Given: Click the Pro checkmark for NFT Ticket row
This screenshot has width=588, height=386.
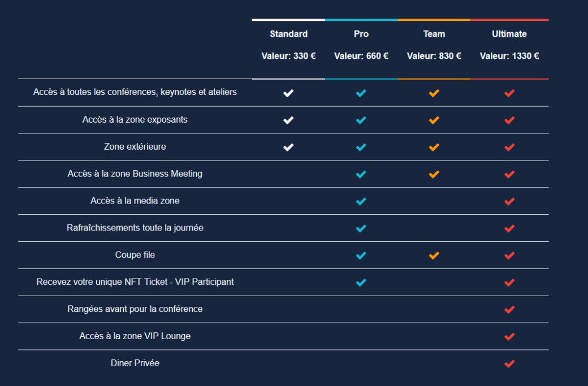Looking at the screenshot, I should coord(361,283).
